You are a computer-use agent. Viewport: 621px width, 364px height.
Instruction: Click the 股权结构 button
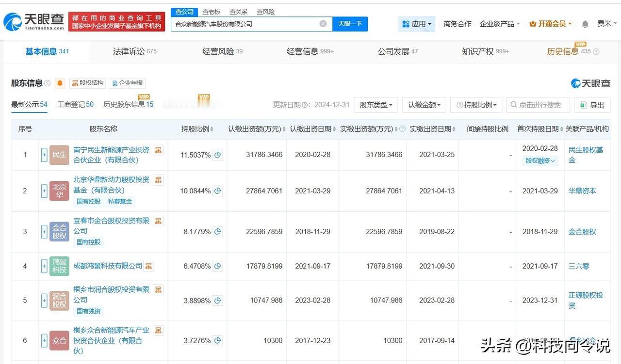coord(87,83)
